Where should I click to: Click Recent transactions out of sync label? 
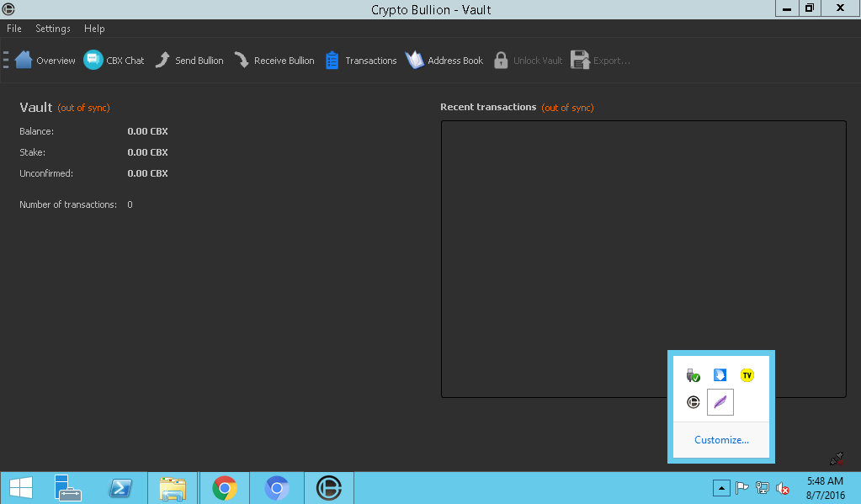[567, 108]
